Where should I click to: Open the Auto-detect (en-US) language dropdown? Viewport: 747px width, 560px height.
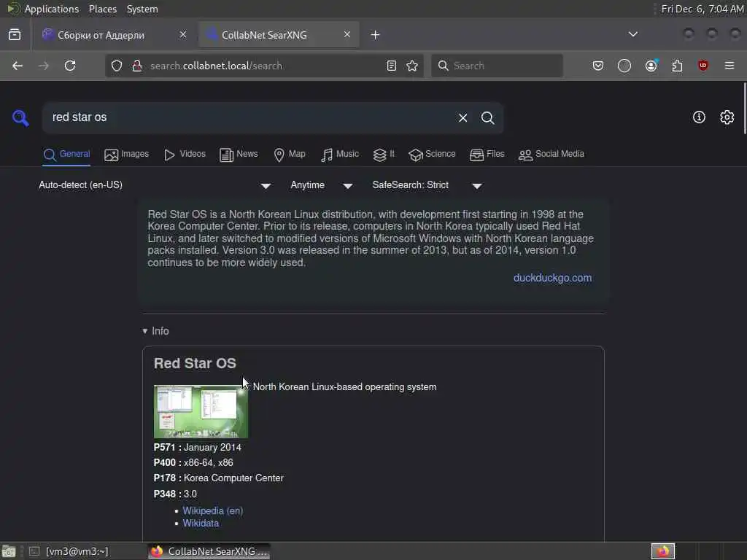(155, 185)
